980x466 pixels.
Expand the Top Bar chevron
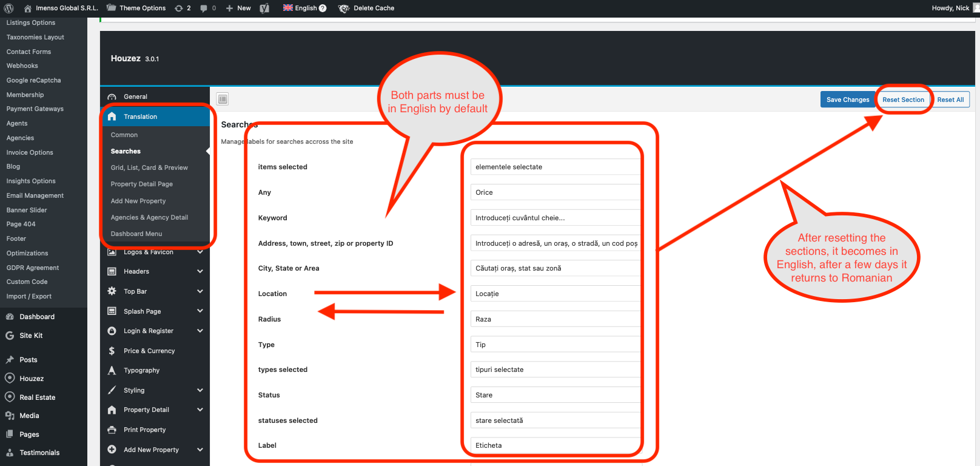point(200,291)
